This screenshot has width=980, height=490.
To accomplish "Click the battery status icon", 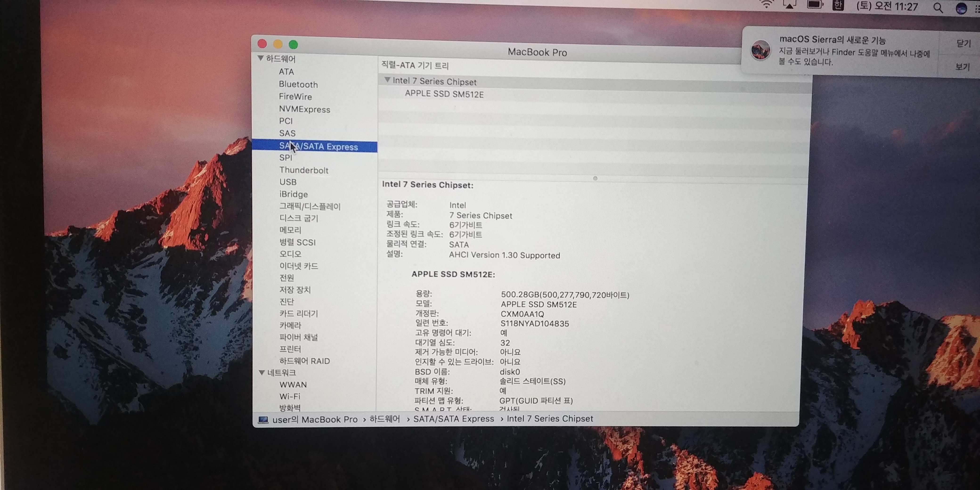I will tap(815, 5).
